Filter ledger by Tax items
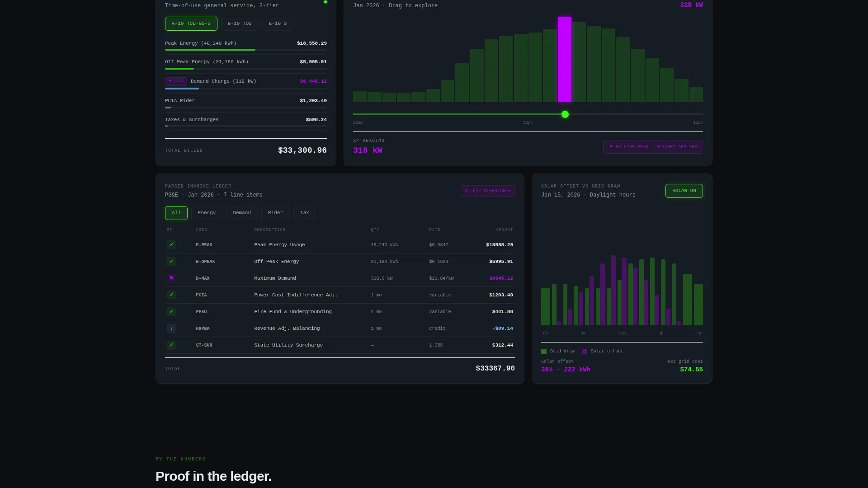The height and width of the screenshot is (488, 868). pos(305,213)
